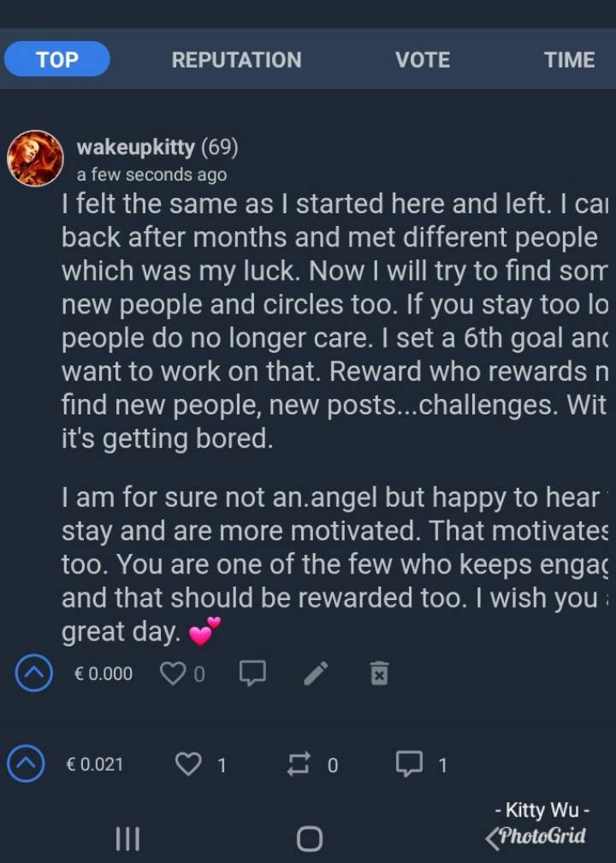
Task: Open Android recent apps button
Action: pos(127,838)
